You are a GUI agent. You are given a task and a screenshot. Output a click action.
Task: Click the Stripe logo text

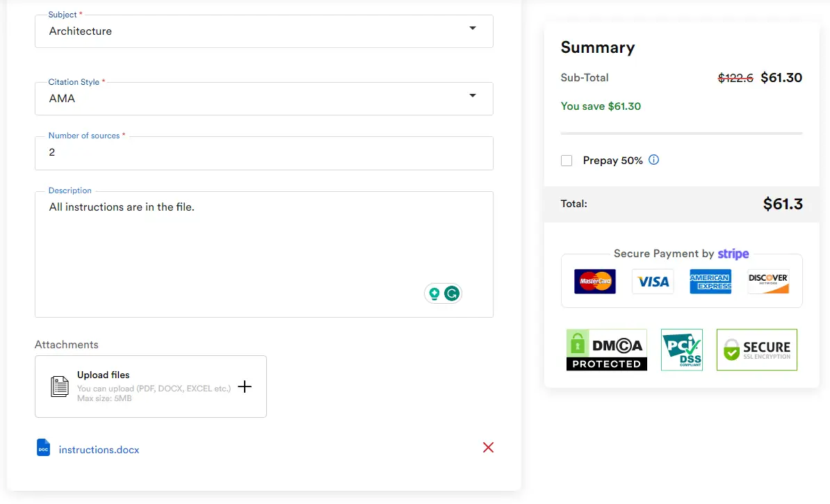click(x=733, y=254)
